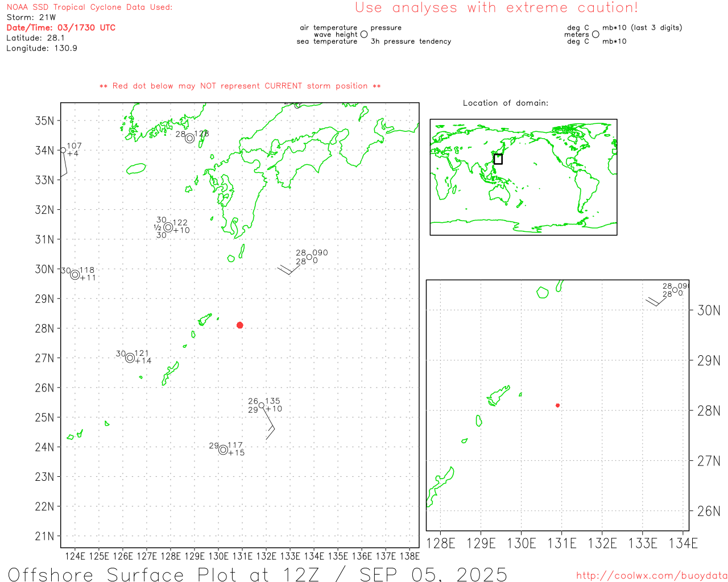
Task: Click the 128E label on the inset map
Action: click(x=441, y=543)
